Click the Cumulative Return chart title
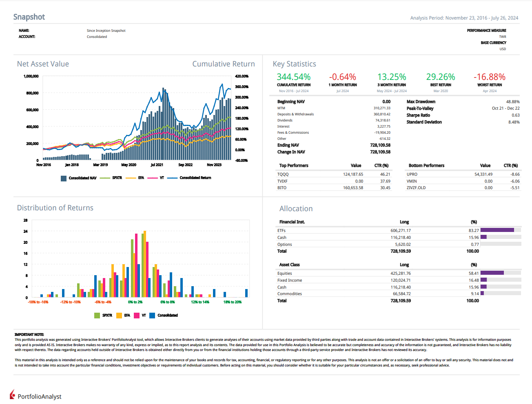 click(x=223, y=64)
